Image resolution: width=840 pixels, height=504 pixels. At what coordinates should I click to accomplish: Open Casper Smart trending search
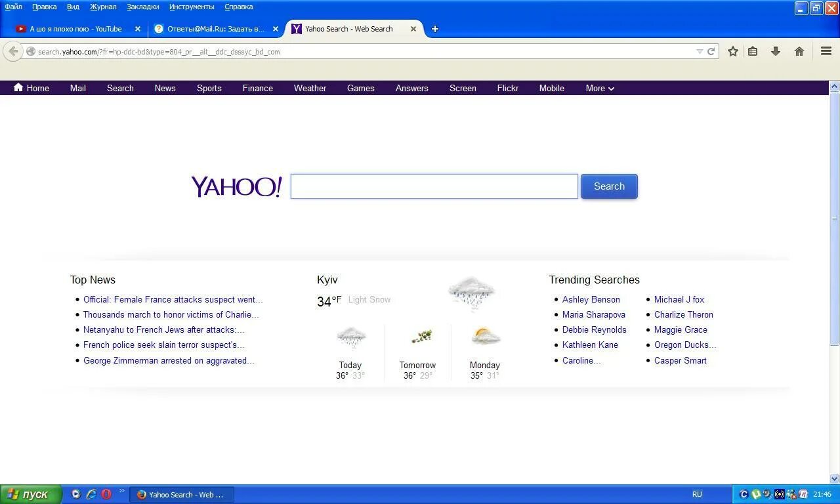(x=681, y=360)
